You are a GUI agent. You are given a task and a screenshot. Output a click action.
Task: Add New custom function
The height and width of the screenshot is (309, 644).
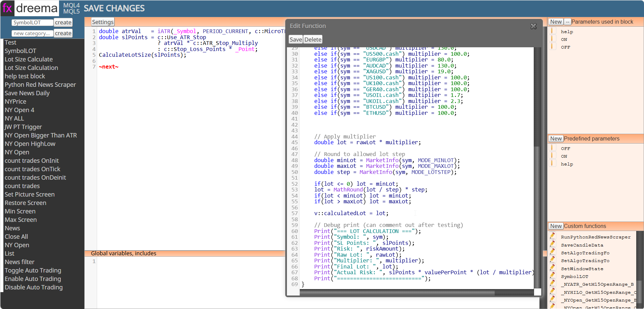(x=556, y=226)
